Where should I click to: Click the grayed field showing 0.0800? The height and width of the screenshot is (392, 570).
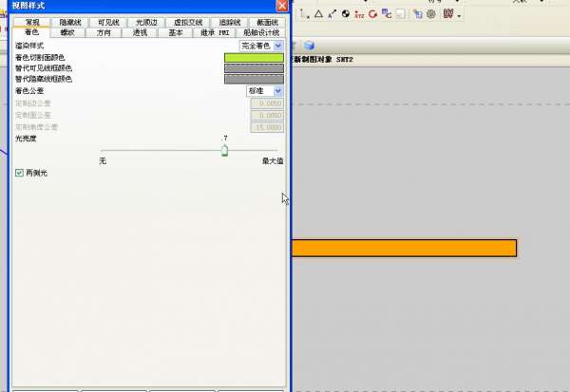click(267, 116)
